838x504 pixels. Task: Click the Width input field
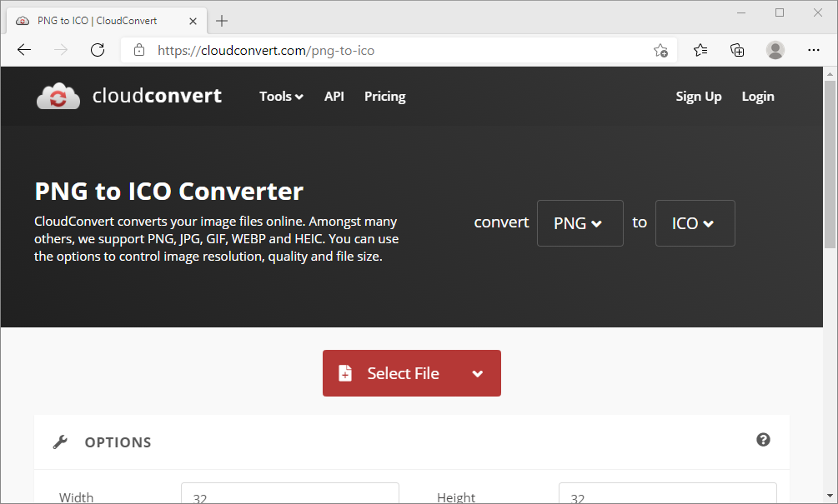point(289,493)
